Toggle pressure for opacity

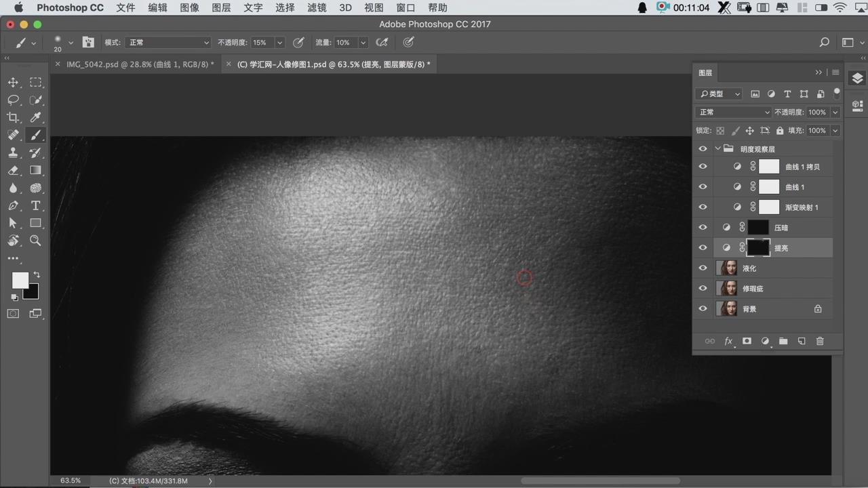tap(298, 42)
